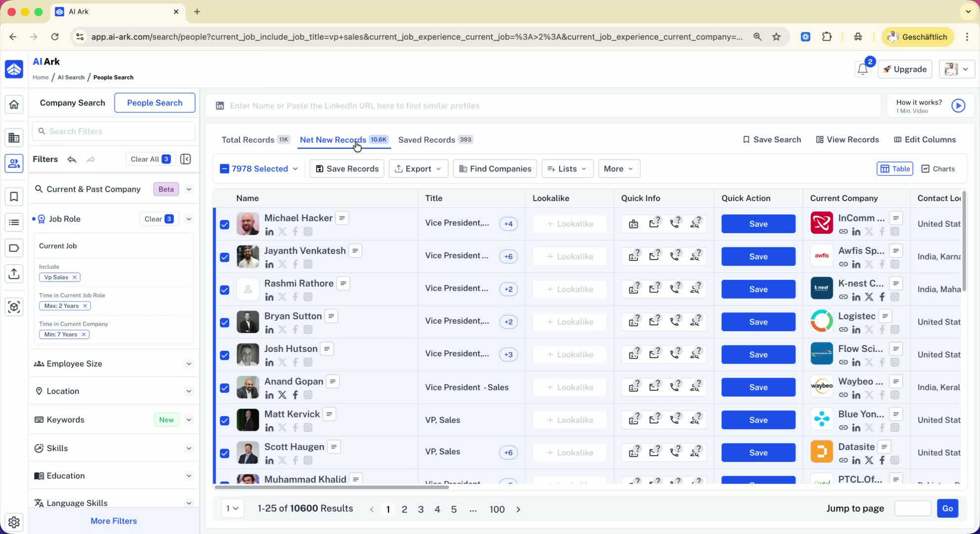Click the notification bell icon
This screenshot has height=534, width=980.
pyautogui.click(x=862, y=70)
